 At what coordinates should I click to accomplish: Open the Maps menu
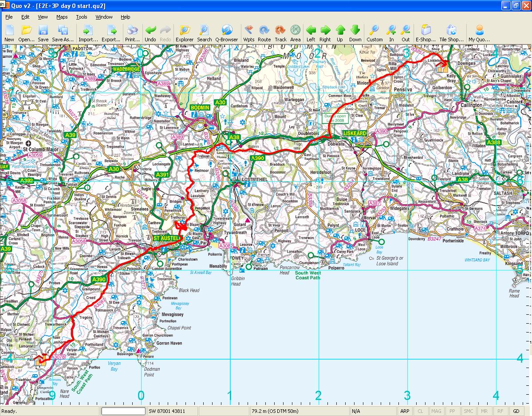(62, 17)
